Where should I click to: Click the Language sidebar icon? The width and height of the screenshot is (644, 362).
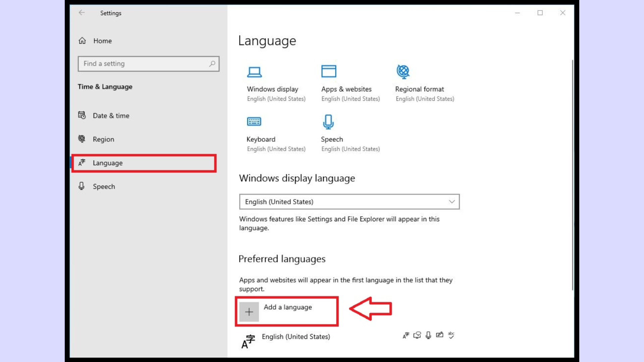(82, 163)
